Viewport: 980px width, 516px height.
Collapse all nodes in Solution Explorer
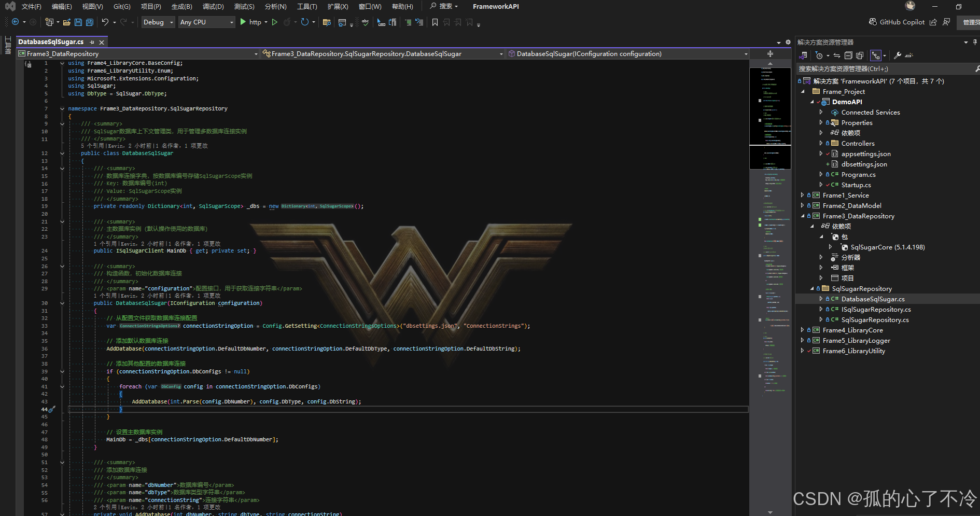click(848, 55)
